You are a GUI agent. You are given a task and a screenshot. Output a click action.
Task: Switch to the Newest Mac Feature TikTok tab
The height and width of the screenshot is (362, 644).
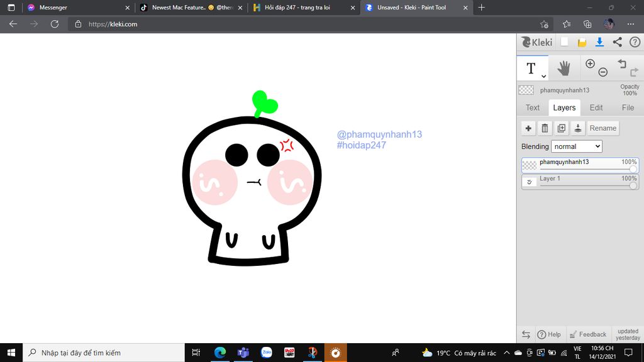point(191,8)
